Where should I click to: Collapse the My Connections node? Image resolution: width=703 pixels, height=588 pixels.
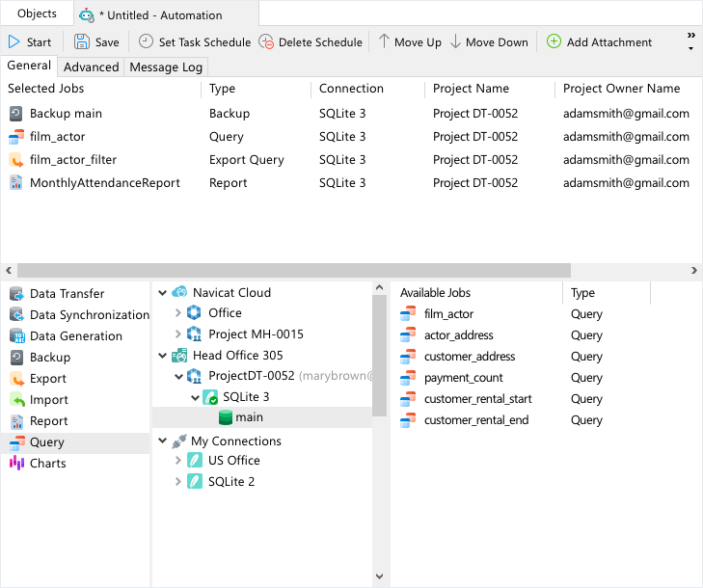pos(162,441)
